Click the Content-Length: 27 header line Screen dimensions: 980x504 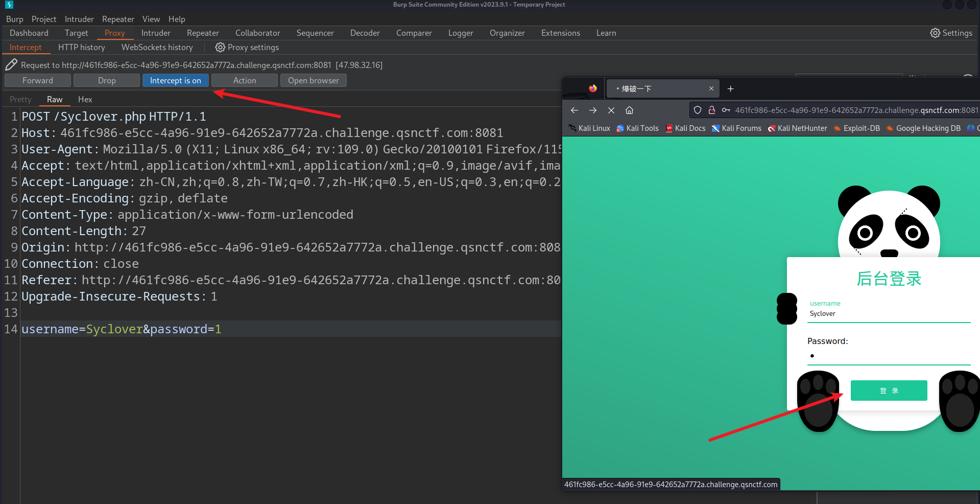(x=84, y=231)
